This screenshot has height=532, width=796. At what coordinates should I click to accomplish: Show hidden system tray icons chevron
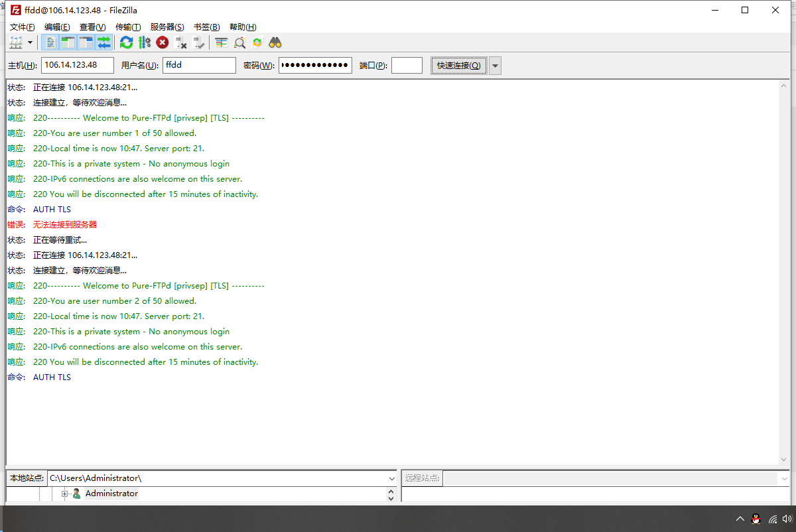(740, 519)
